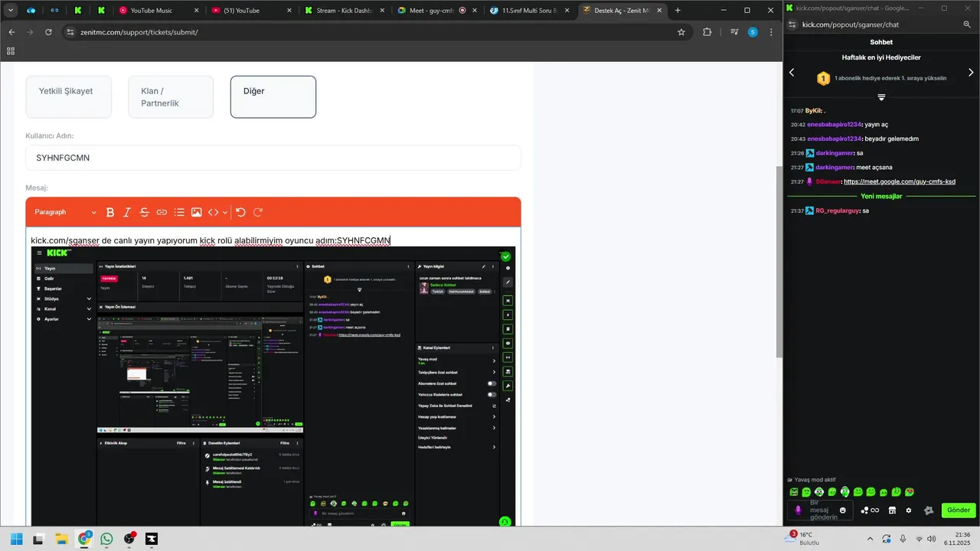The height and width of the screenshot is (551, 980).
Task: Open the Chrome extensions puzzle icon
Action: (x=707, y=32)
